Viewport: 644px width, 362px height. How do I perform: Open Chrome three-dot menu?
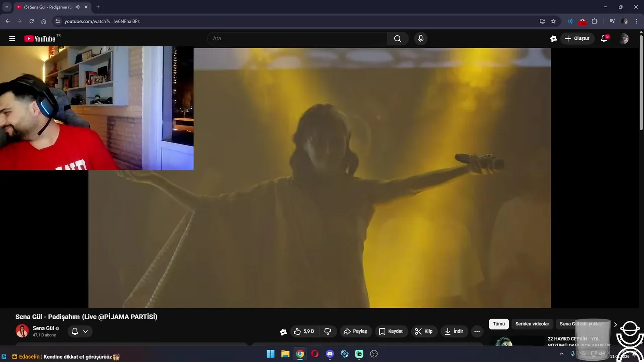(636, 21)
